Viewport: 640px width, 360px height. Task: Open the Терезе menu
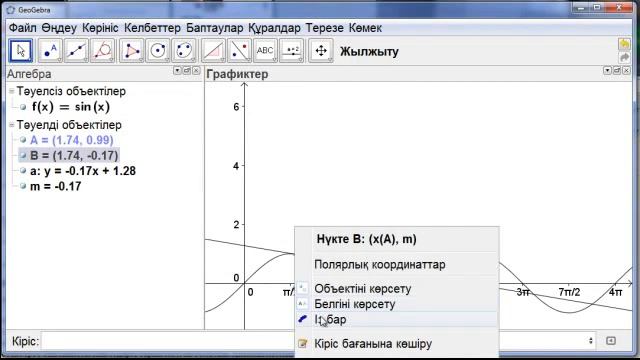coord(325,28)
